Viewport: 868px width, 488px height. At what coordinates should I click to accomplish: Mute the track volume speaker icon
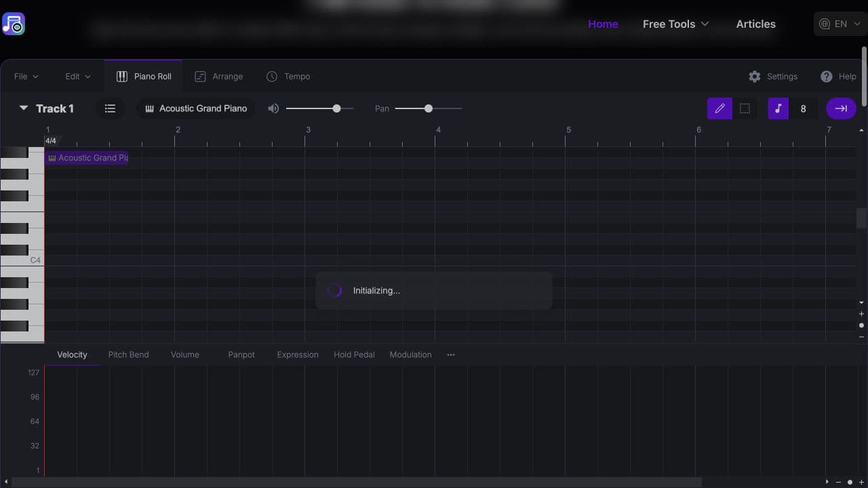click(273, 108)
